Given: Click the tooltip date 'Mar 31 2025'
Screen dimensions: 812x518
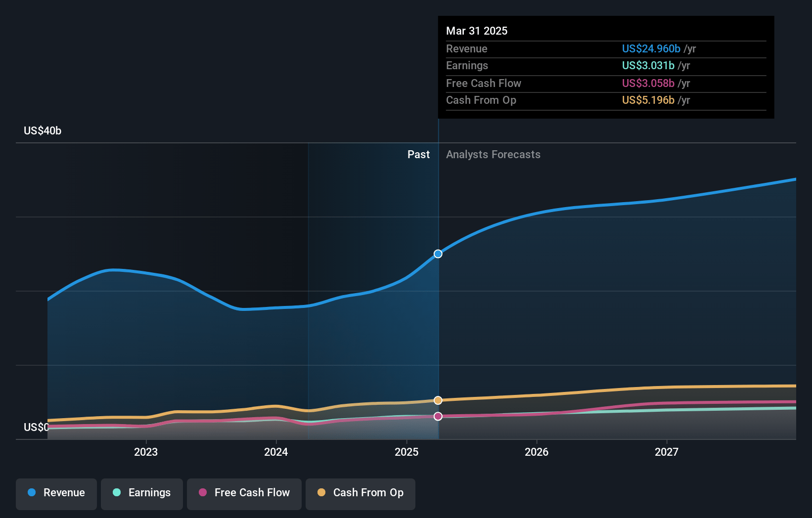Looking at the screenshot, I should tap(477, 31).
